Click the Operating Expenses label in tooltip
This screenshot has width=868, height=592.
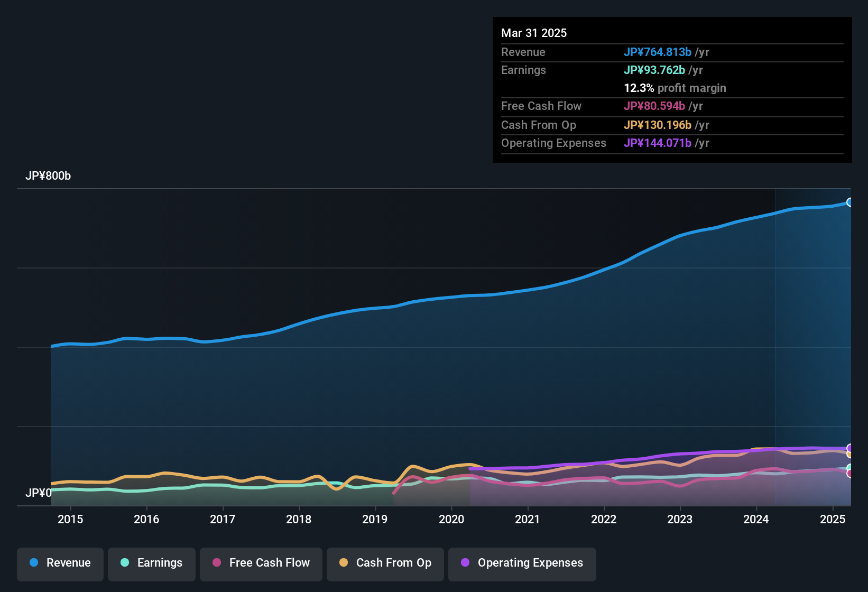tap(553, 143)
